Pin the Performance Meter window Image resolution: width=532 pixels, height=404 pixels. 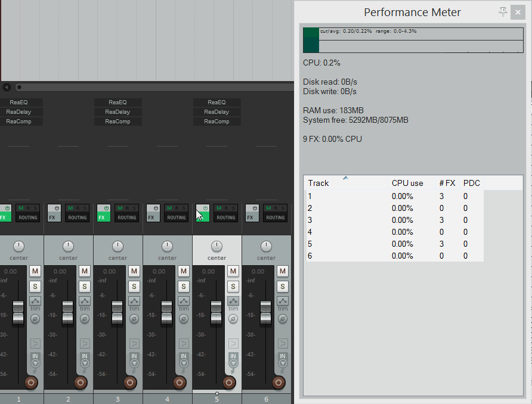coord(503,12)
